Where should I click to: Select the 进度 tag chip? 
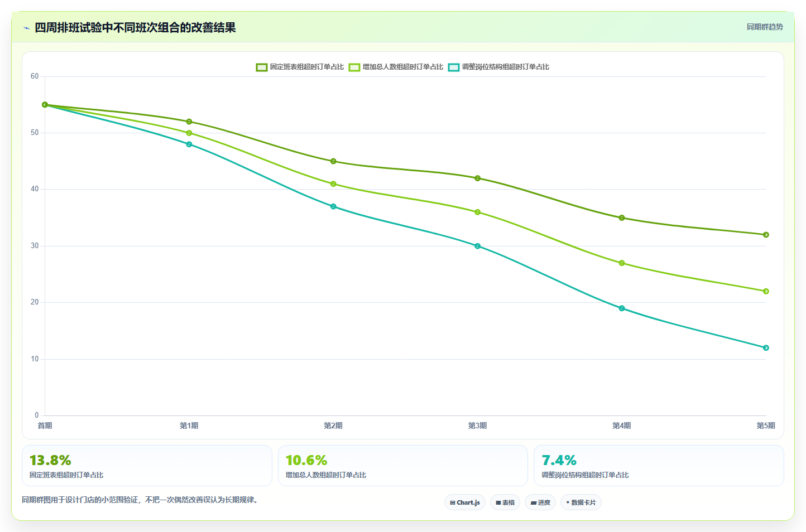tap(540, 502)
